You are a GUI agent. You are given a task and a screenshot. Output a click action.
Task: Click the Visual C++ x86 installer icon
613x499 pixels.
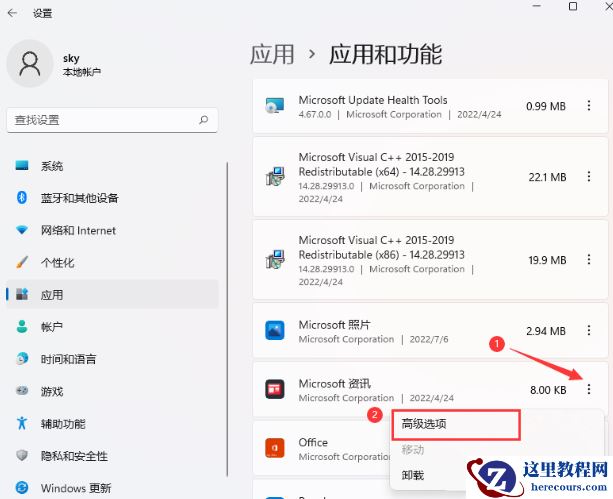[x=275, y=260]
